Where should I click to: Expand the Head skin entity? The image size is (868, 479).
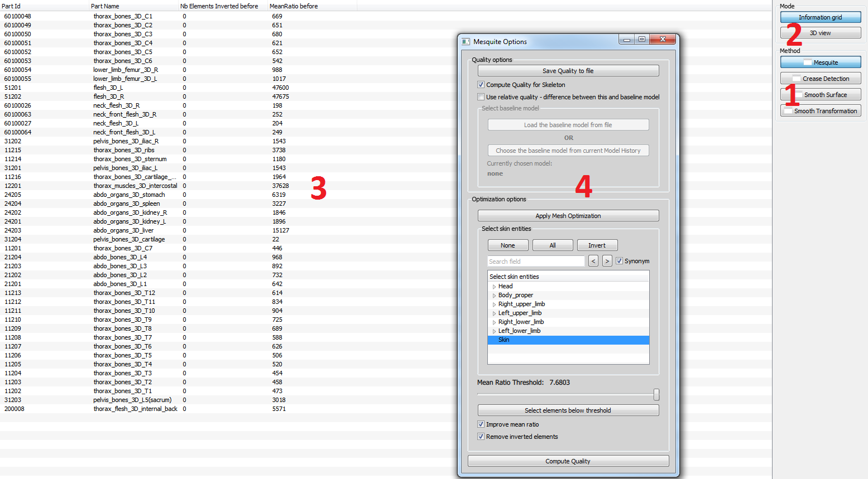[x=494, y=287]
